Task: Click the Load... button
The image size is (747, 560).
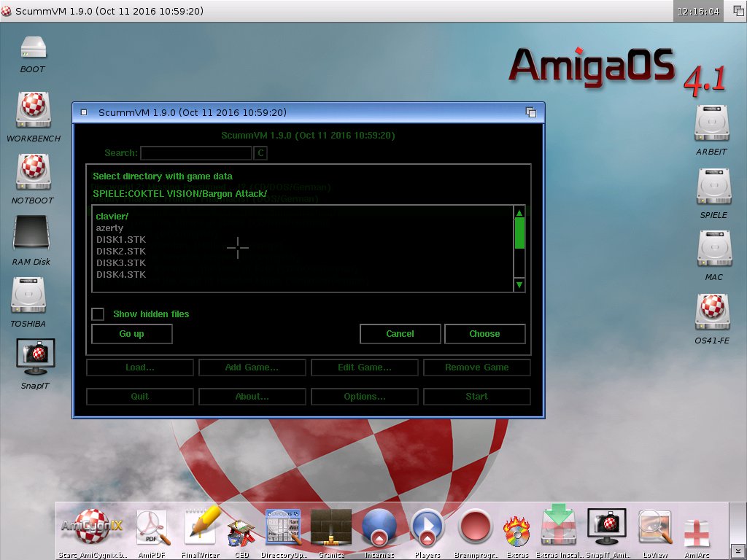Action: point(139,367)
